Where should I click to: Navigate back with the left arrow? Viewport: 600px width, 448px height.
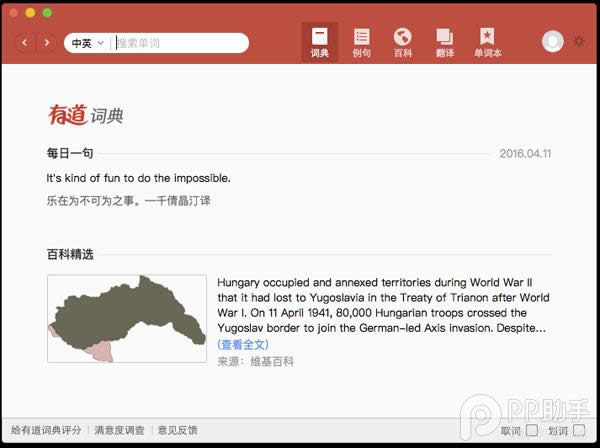25,43
